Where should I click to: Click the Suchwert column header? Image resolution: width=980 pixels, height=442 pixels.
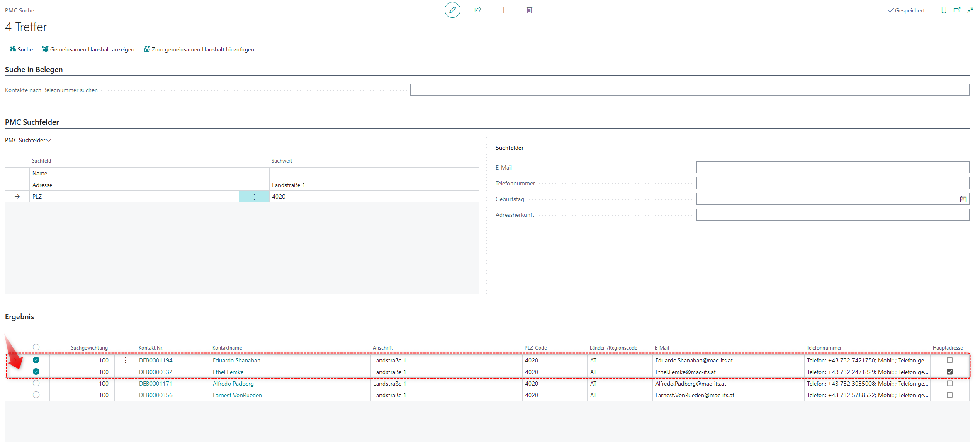282,161
